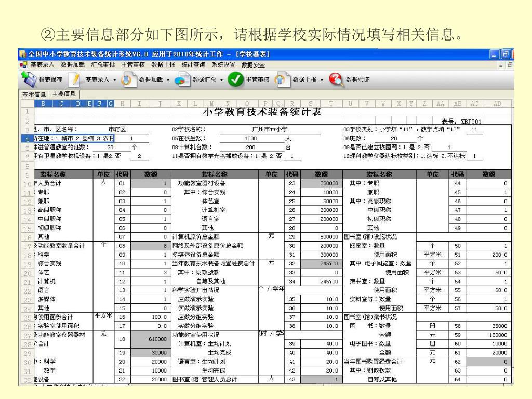Screen dimensions: 532x399
Task: Click the 功能教室器材设备 row label
Action: pos(202,183)
